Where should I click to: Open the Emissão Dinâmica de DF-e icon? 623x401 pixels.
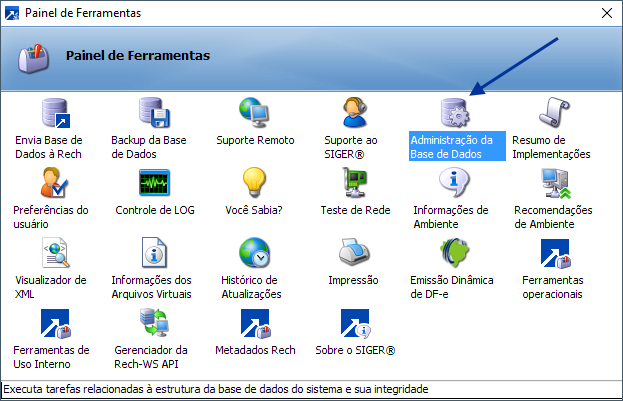pos(455,253)
